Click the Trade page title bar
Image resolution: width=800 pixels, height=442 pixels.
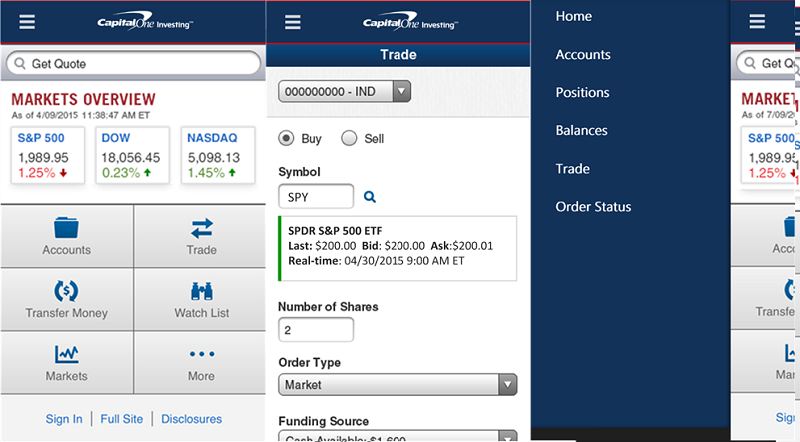(398, 55)
